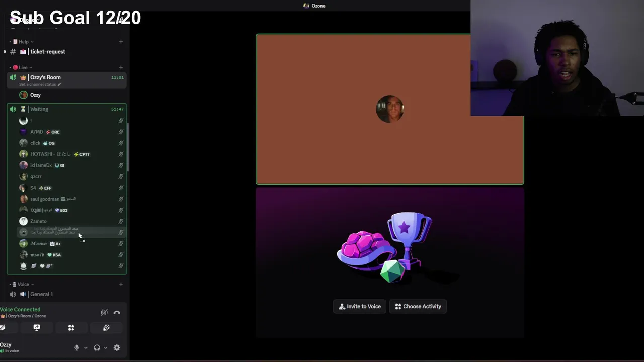Create channel in Voice category
Screen dimensions: 644x362
click(121, 284)
